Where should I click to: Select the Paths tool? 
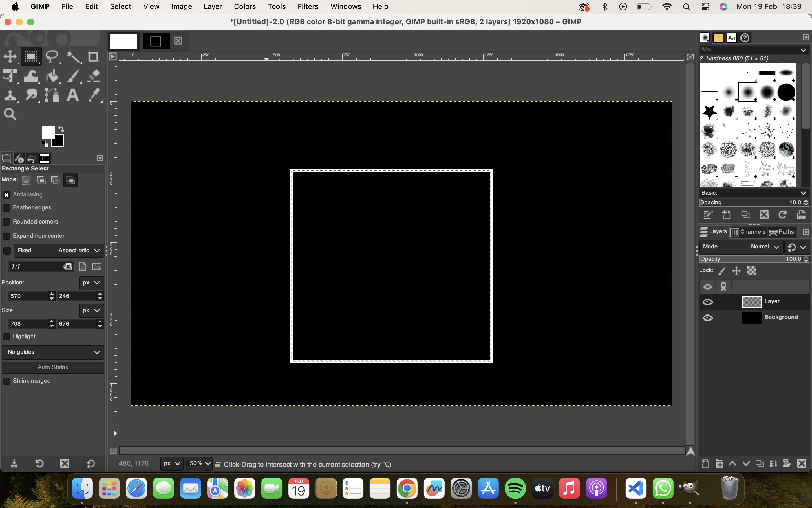click(x=52, y=95)
